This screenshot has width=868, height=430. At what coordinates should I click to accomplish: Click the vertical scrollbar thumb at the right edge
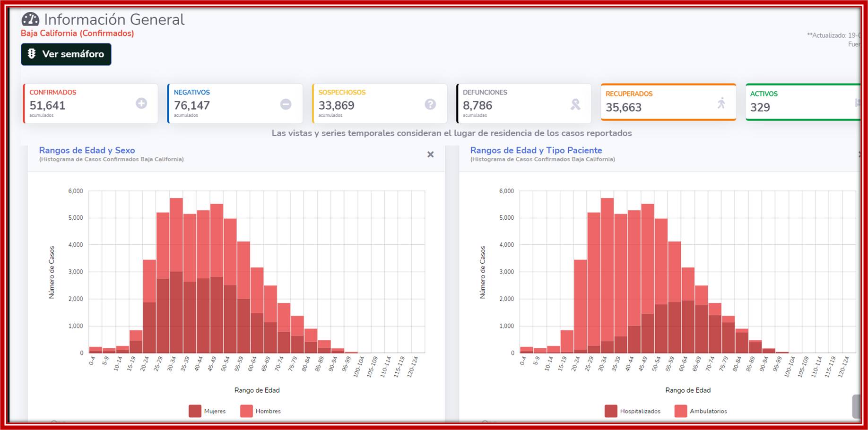(x=856, y=406)
